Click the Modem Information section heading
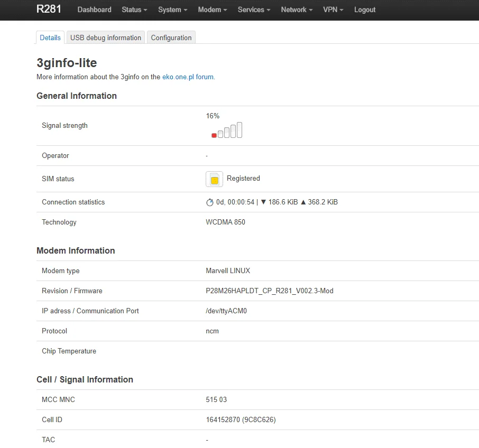479x448 pixels. (76, 250)
